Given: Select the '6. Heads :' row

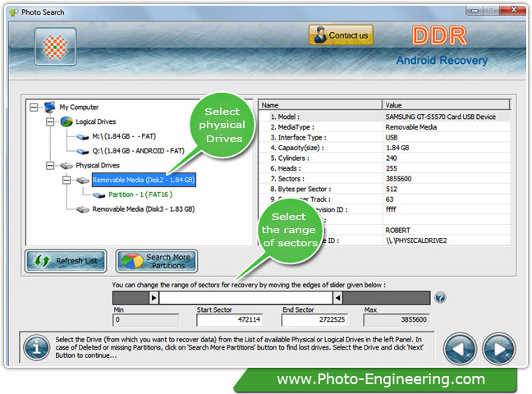Looking at the screenshot, I should click(x=384, y=168).
